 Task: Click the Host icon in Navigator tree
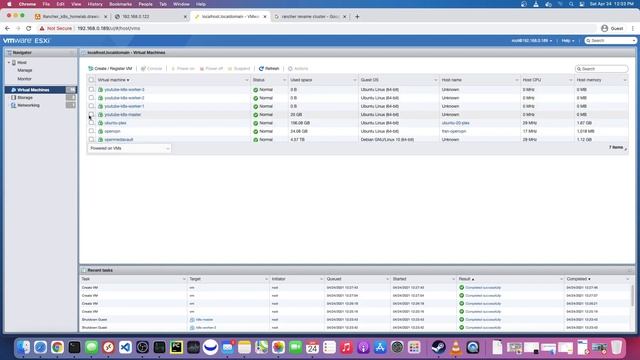click(x=14, y=62)
